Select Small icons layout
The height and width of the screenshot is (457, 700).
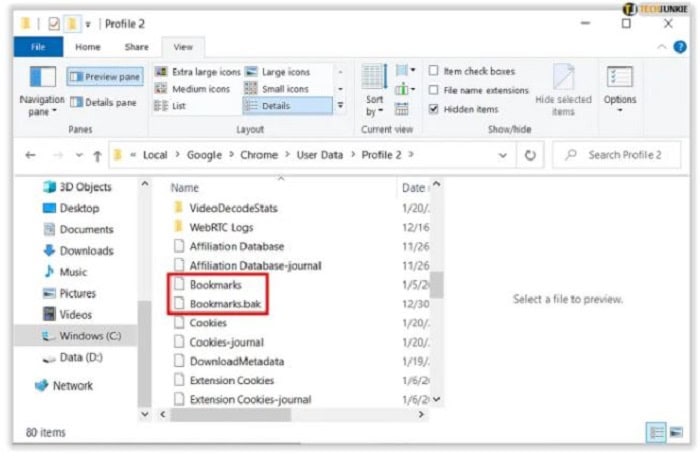click(277, 89)
